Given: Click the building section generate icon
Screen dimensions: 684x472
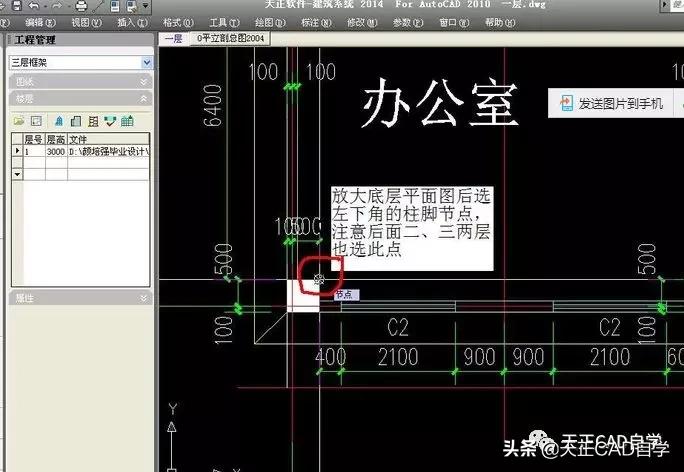Looking at the screenshot, I should tap(93, 121).
